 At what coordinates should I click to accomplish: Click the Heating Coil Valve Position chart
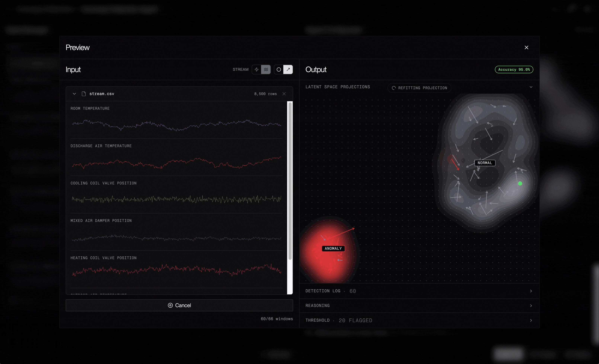point(177,270)
